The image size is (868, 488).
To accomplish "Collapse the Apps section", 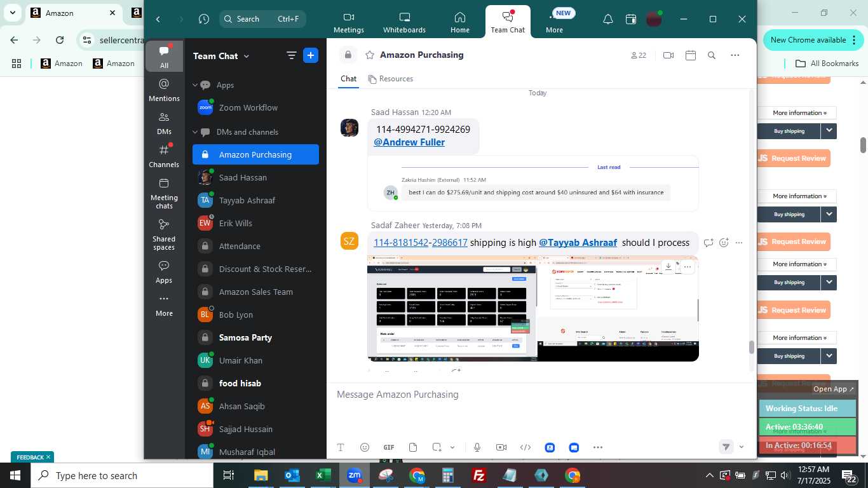I will coord(196,85).
